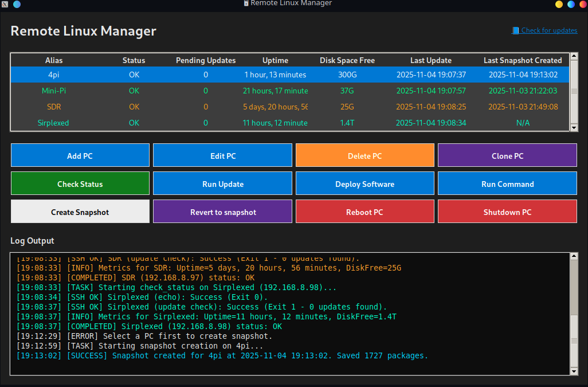Open the Check for updates link
588x387 pixels.
click(548, 30)
